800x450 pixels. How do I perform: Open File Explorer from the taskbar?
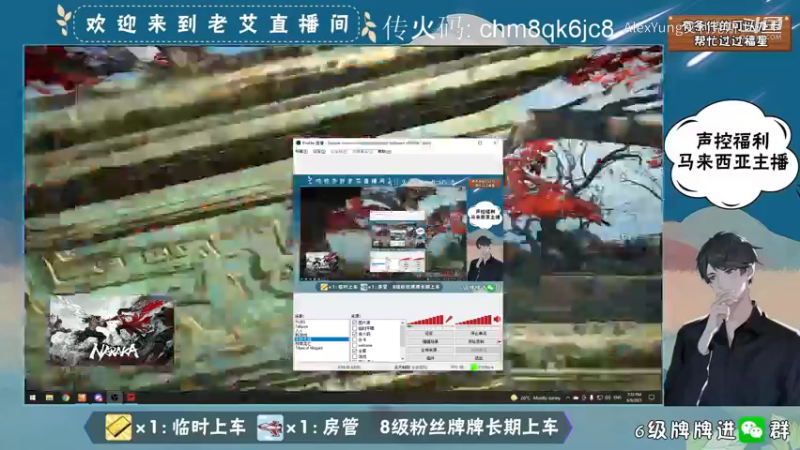(x=49, y=397)
